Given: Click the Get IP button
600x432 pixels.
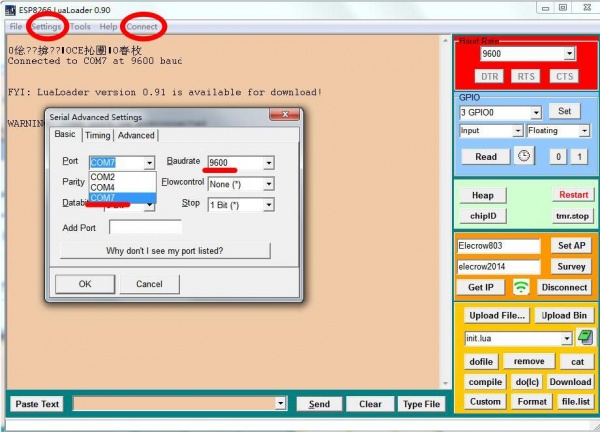Looking at the screenshot, I should 481,287.
